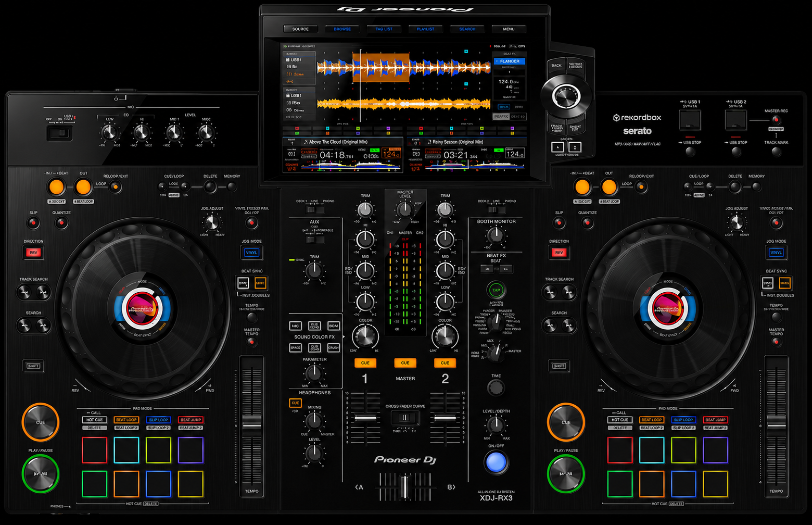Hit the mixer MASTER CUE button
This screenshot has width=812, height=525.
click(x=405, y=363)
